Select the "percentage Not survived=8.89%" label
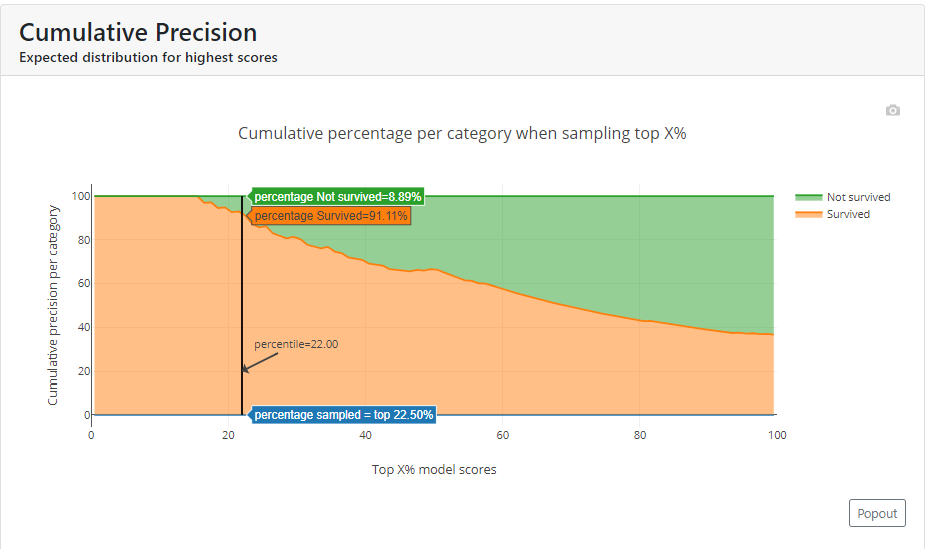Image resolution: width=927 pixels, height=549 pixels. pos(337,197)
